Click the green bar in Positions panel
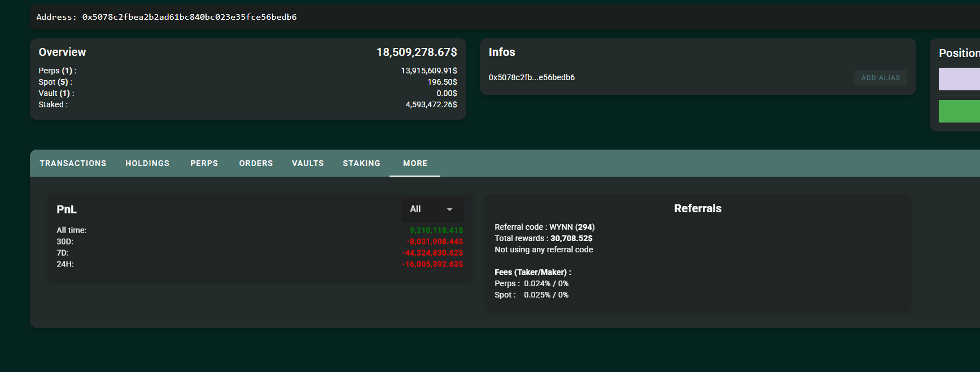The height and width of the screenshot is (372, 980). [959, 111]
